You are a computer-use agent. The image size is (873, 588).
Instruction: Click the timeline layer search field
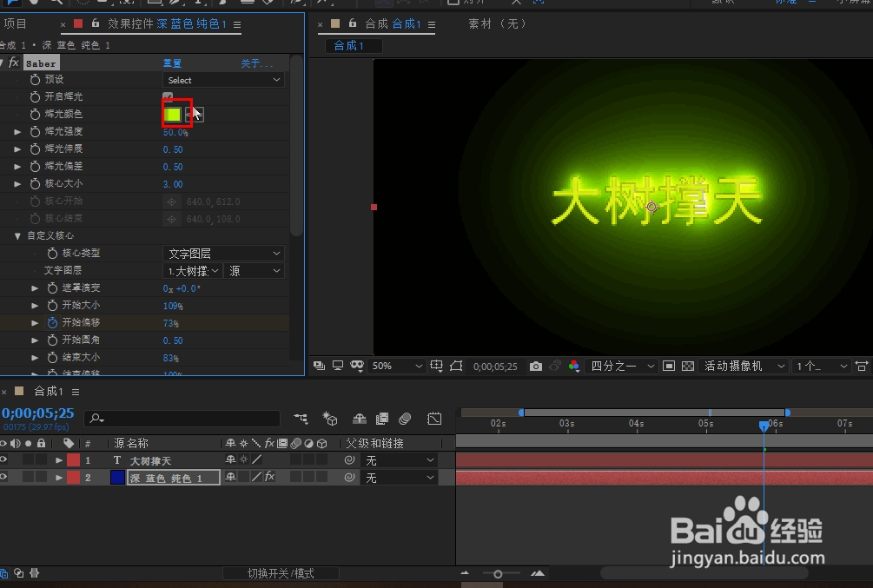(x=182, y=418)
